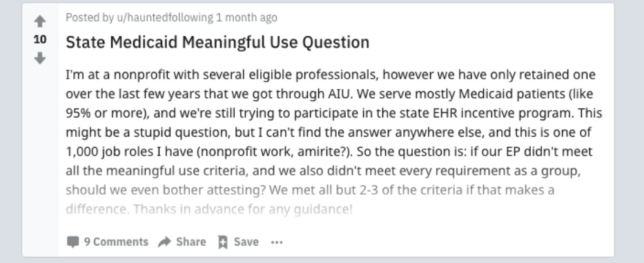
Task: Click the 'Posted by' label text
Action: [x=90, y=18]
